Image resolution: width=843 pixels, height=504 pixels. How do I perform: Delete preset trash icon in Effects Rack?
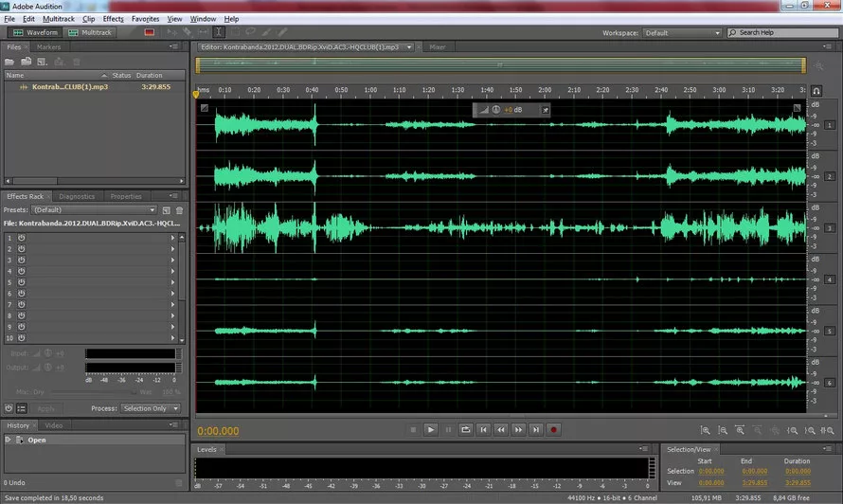(180, 210)
